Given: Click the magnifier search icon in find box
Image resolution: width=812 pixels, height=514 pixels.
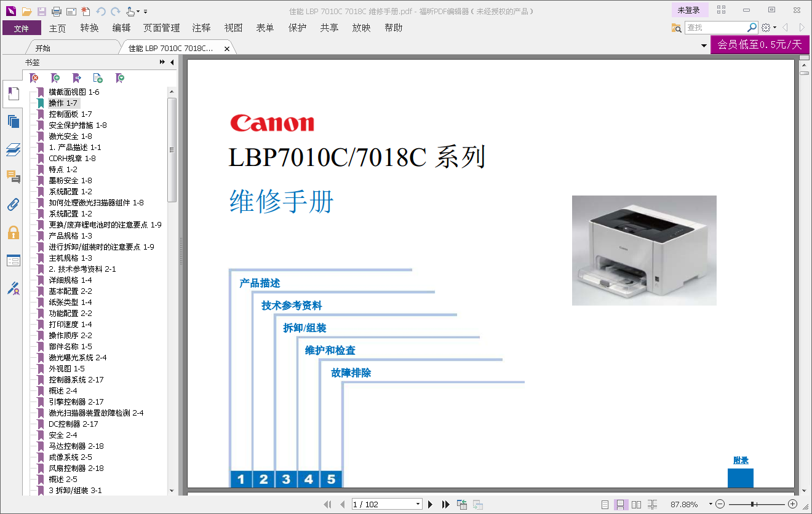Looking at the screenshot, I should [752, 27].
